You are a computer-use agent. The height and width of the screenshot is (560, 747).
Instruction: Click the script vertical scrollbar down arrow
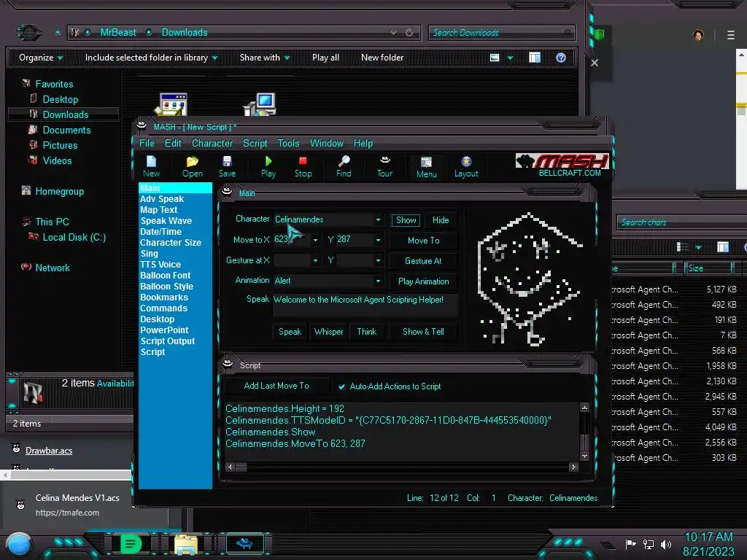coord(584,456)
